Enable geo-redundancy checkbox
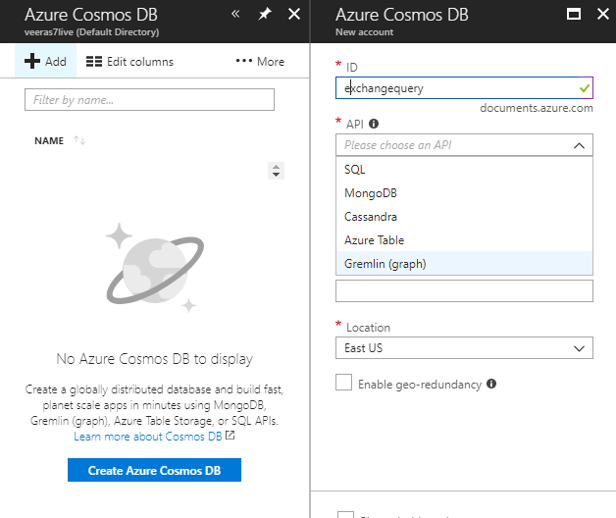Screen dimensions: 616x518 point(344,383)
